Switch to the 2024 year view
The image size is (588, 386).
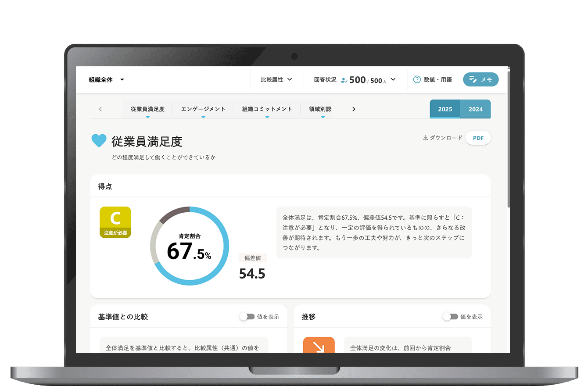(x=475, y=109)
